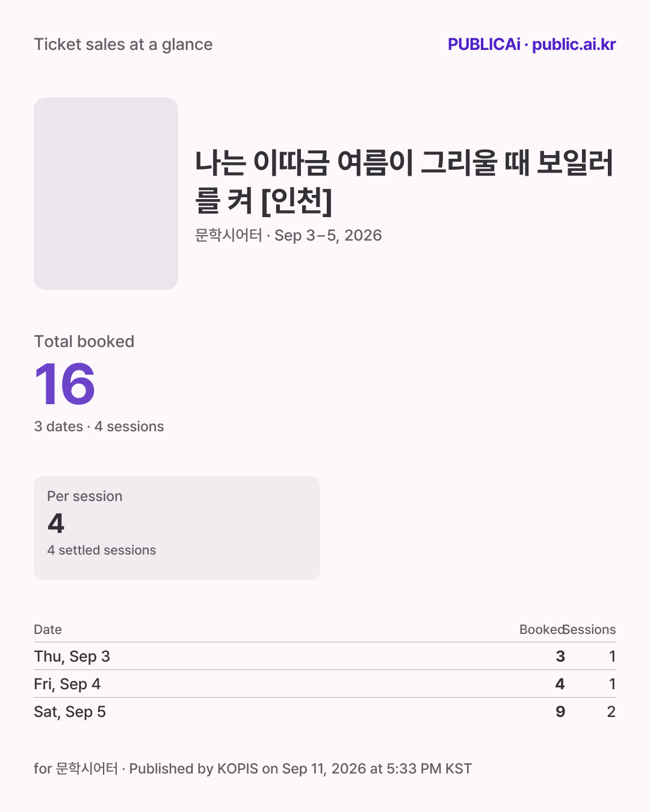650x812 pixels.
Task: Click the 'Ticket sales at a glance' header
Action: 123,45
